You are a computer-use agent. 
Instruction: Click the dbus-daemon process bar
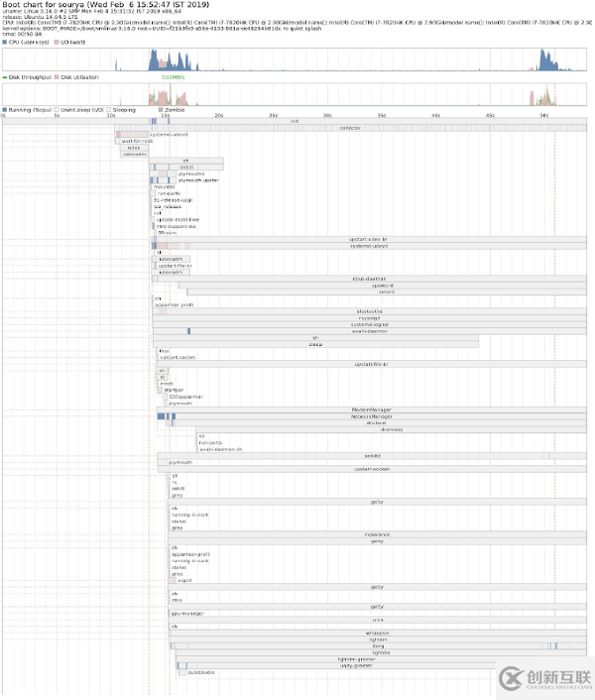pyautogui.click(x=369, y=279)
